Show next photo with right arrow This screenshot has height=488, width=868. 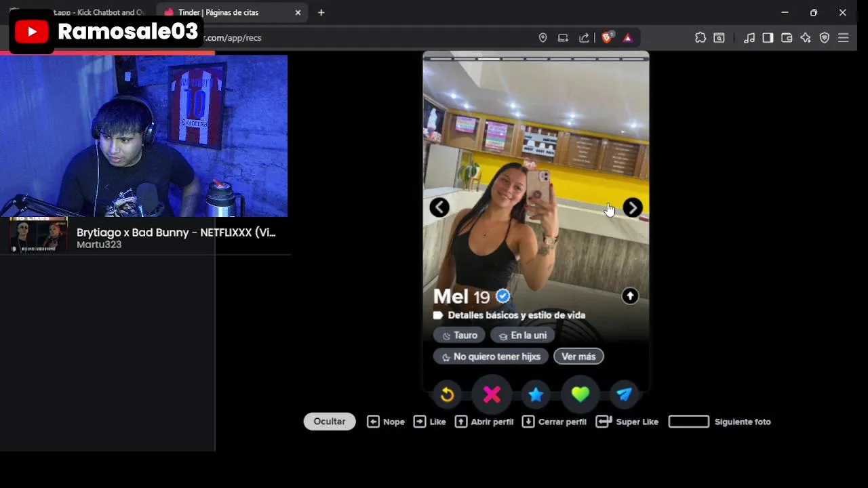coord(633,207)
